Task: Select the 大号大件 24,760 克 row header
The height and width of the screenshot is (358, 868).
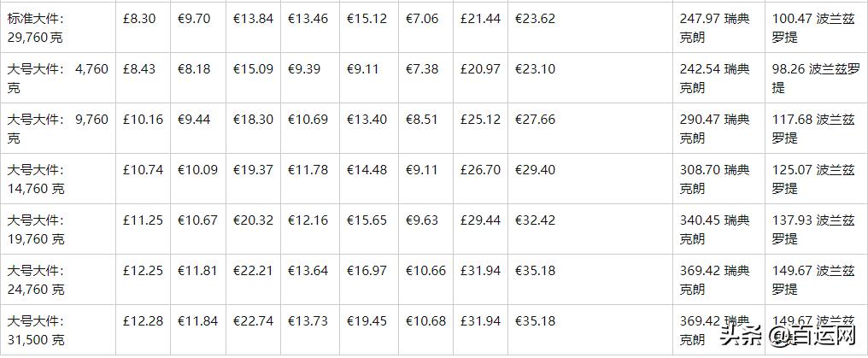Action: pos(36,279)
